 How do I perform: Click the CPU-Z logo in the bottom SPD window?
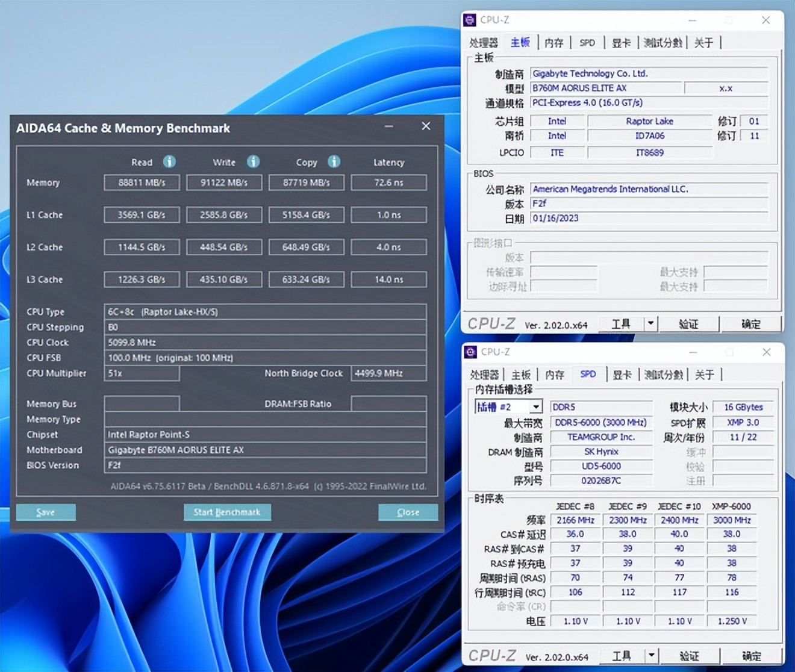point(471,352)
